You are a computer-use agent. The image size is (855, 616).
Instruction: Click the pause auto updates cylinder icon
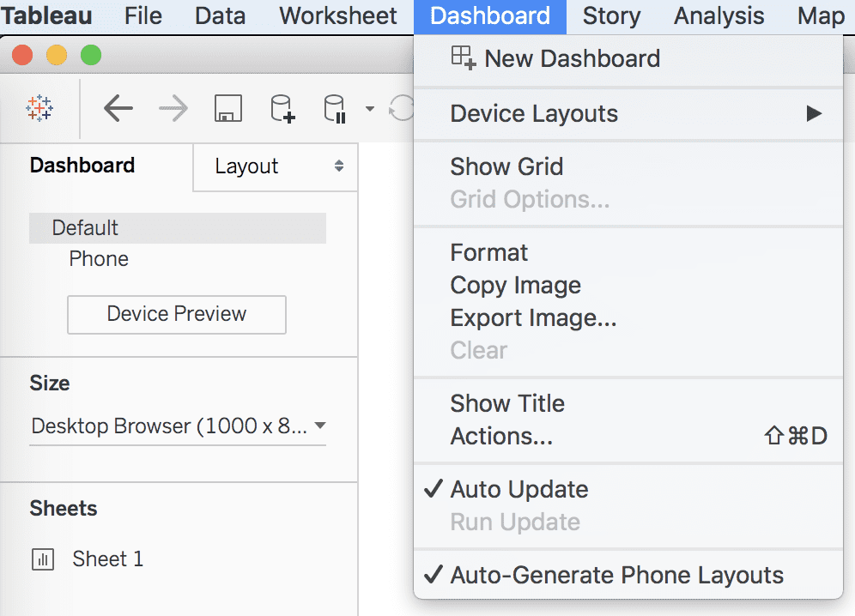(x=334, y=109)
